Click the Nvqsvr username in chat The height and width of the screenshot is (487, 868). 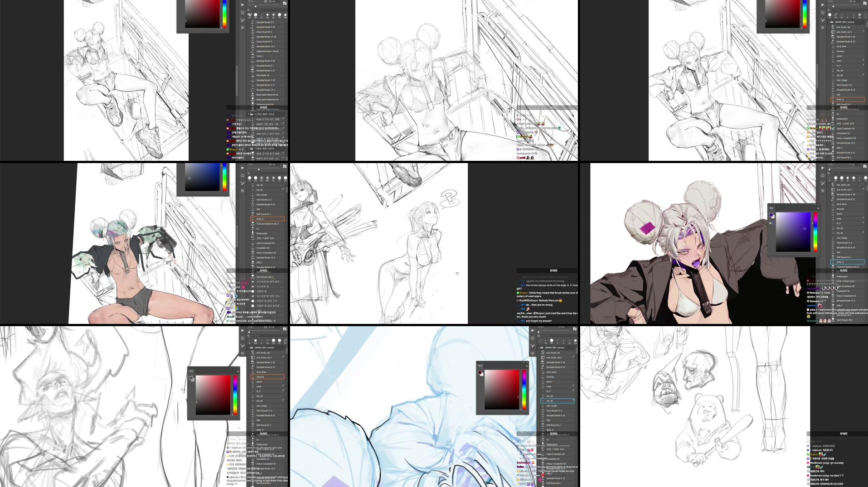524,293
